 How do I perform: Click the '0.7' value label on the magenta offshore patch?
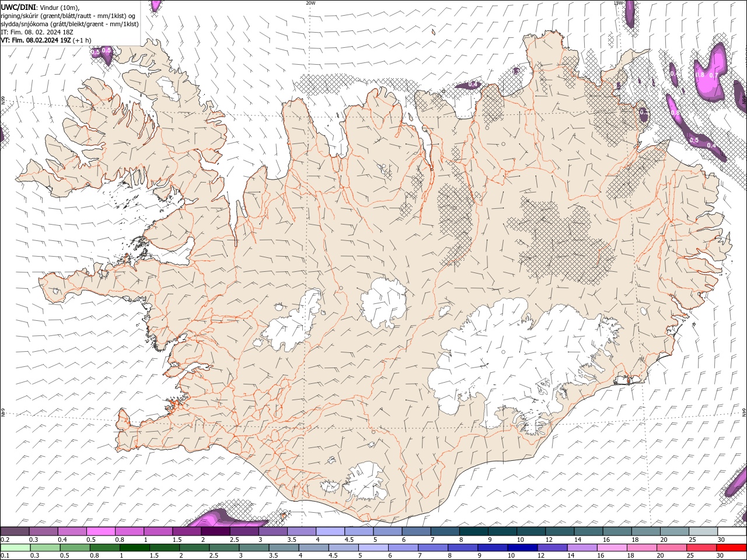(713, 75)
